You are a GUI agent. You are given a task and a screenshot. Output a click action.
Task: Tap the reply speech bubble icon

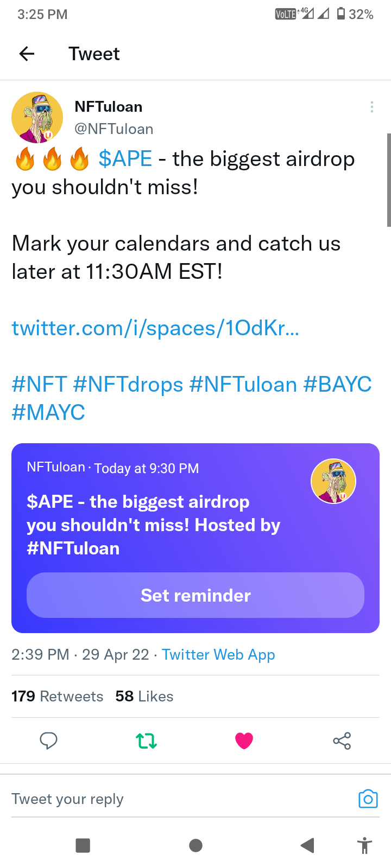48,741
